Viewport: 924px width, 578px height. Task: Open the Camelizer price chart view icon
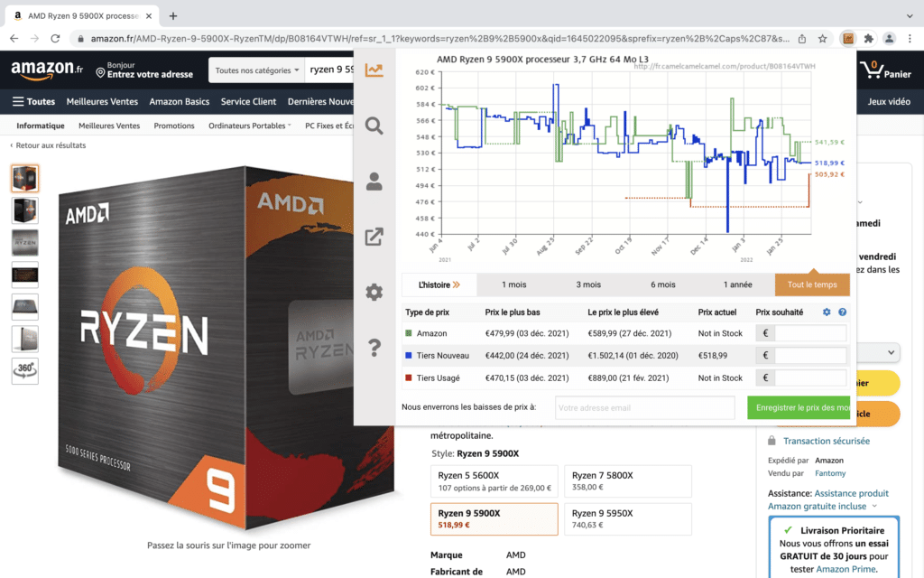click(x=374, y=70)
